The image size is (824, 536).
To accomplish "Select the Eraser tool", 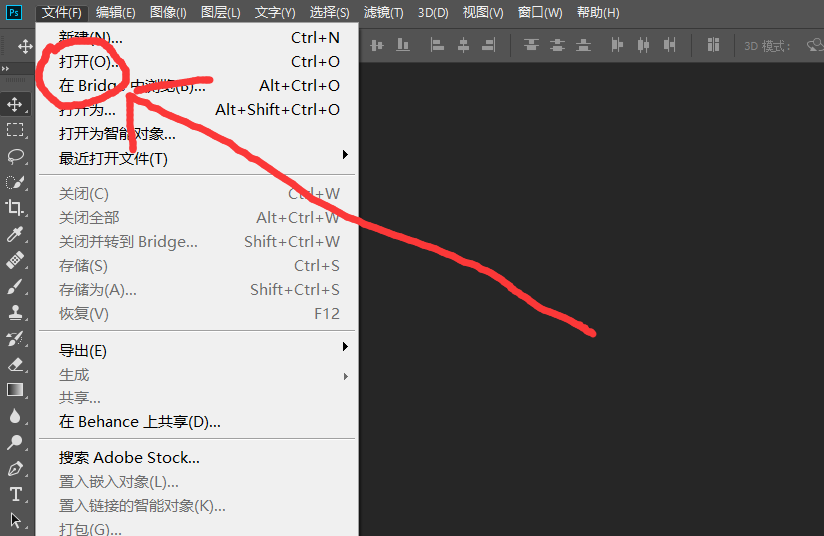I will (x=15, y=364).
